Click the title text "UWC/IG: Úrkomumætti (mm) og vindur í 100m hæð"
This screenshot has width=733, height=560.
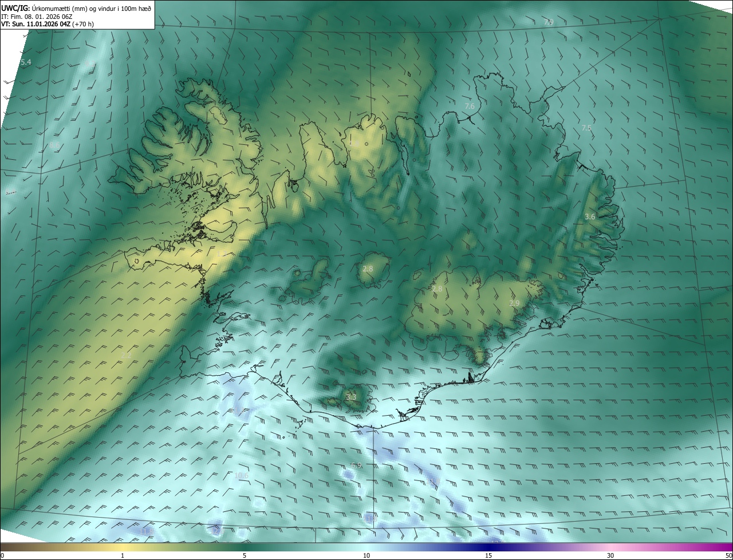76,8
